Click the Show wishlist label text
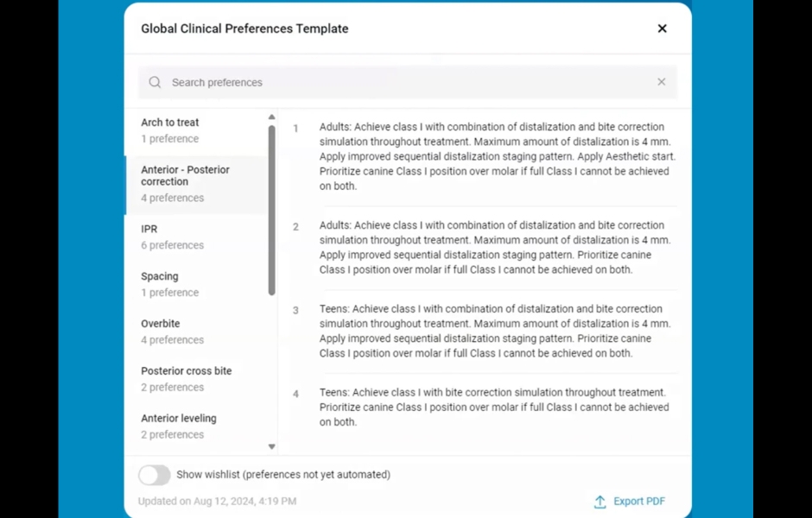Image resolution: width=812 pixels, height=518 pixels. click(283, 475)
